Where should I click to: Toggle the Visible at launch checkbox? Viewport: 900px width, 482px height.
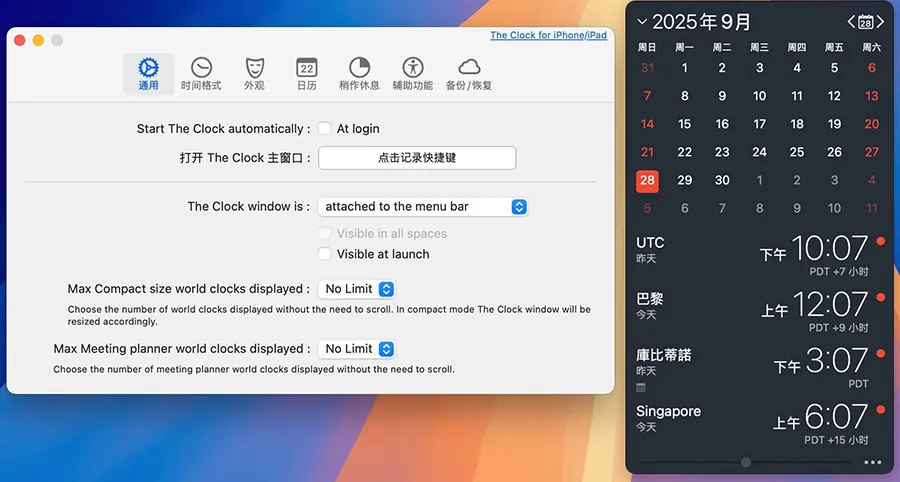pyautogui.click(x=324, y=254)
